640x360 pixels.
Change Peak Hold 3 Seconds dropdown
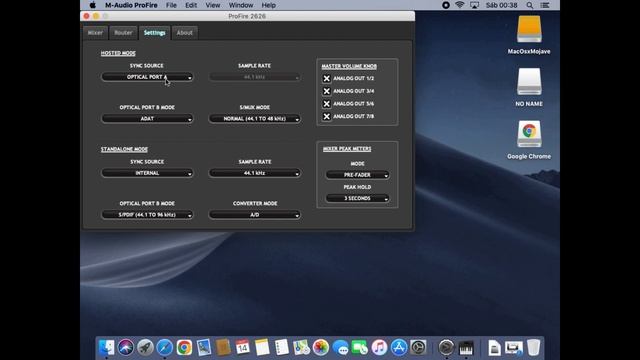click(x=357, y=198)
